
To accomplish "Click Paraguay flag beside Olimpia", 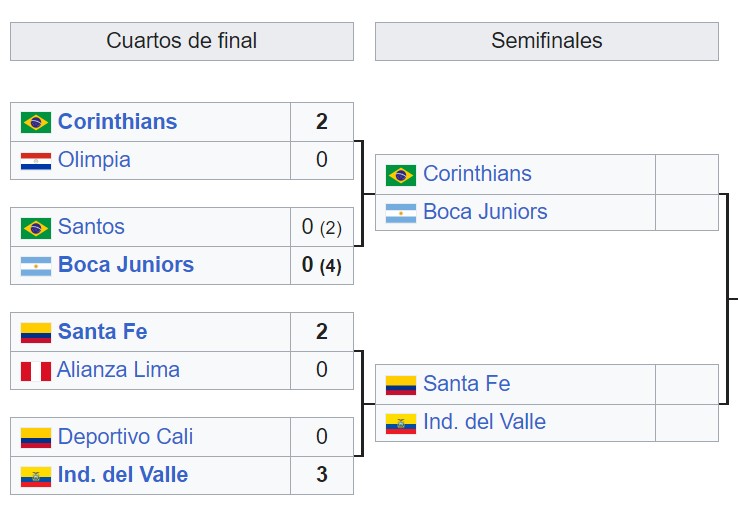I will click(36, 161).
